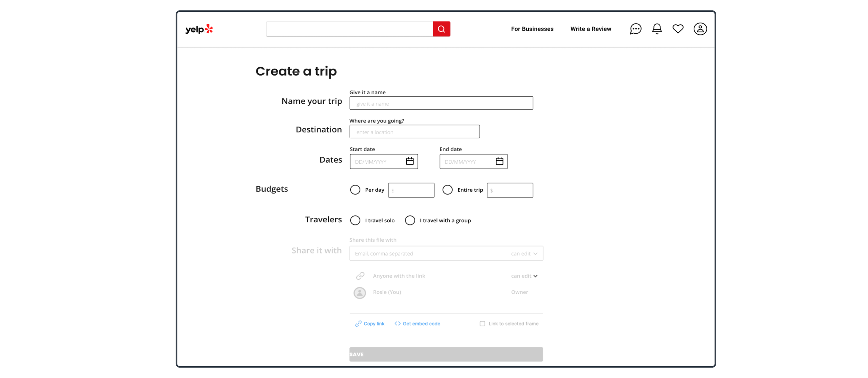868x378 pixels.
Task: Open the Start date calendar picker
Action: click(410, 161)
